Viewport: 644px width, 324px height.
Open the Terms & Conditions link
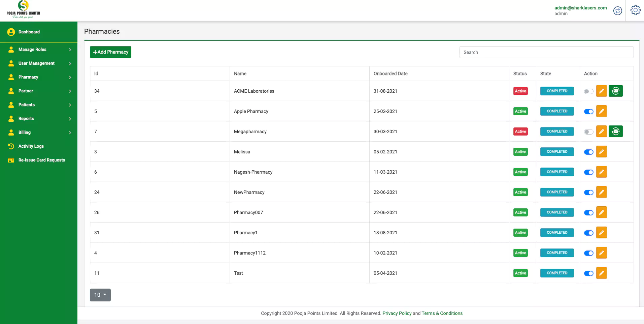pos(442,313)
